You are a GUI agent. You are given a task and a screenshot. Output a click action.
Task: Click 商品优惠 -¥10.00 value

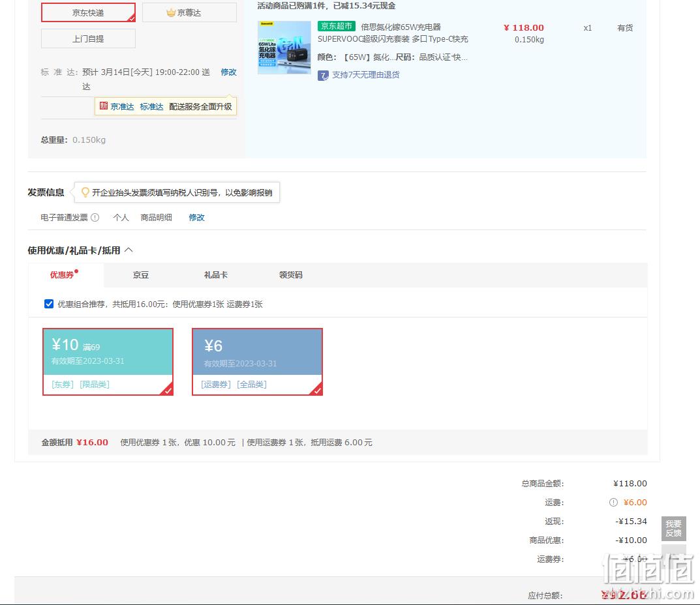click(x=632, y=540)
